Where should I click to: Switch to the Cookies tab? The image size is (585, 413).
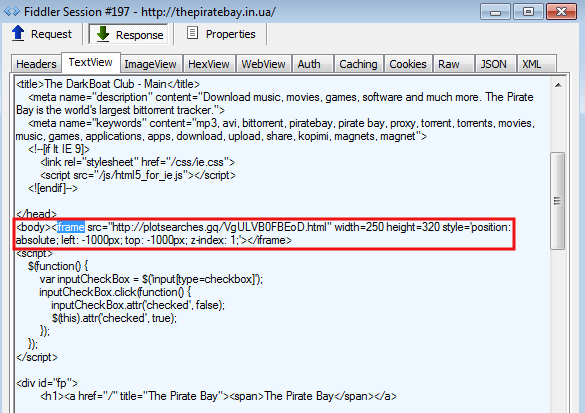tap(408, 64)
